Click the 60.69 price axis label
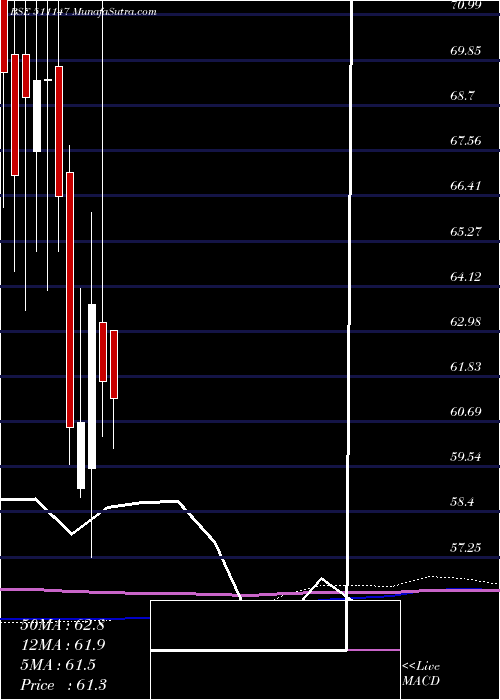This screenshot has height=700, width=500. 466,411
